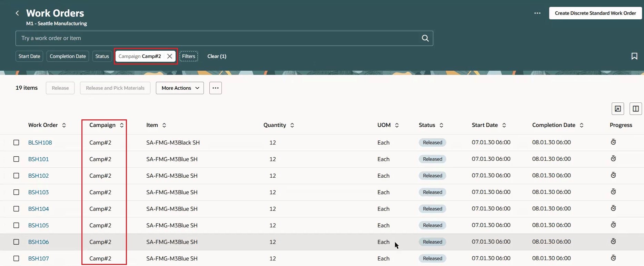Click the Released status badge for BSH107
The width and height of the screenshot is (644, 266).
(x=433, y=258)
